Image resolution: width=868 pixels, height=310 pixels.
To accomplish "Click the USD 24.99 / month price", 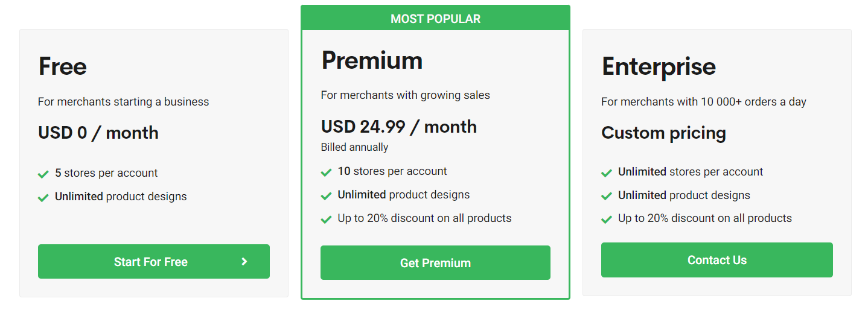I will pyautogui.click(x=399, y=127).
